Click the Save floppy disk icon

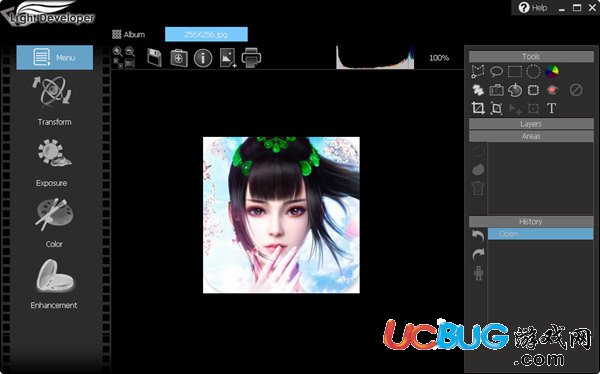[x=154, y=58]
